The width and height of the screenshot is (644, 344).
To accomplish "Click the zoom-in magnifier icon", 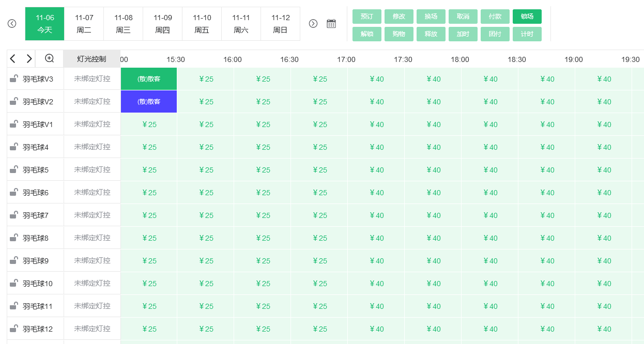I will tap(50, 58).
